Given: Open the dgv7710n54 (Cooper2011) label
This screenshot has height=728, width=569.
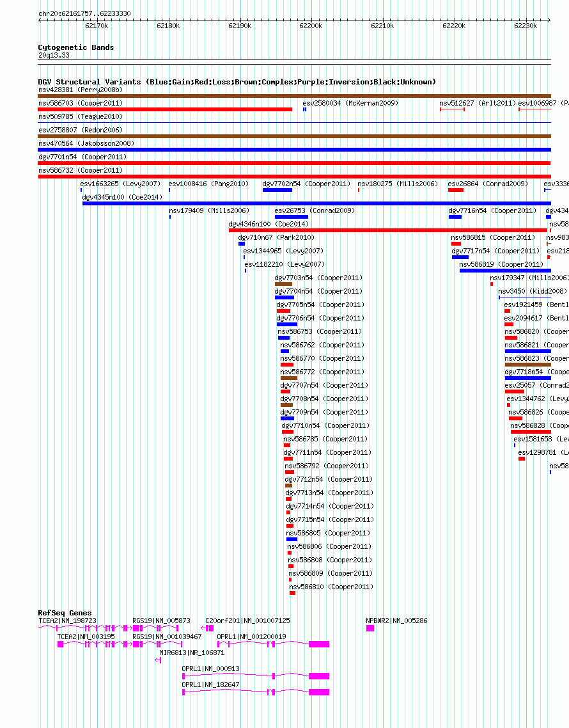Looking at the screenshot, I should tap(326, 426).
